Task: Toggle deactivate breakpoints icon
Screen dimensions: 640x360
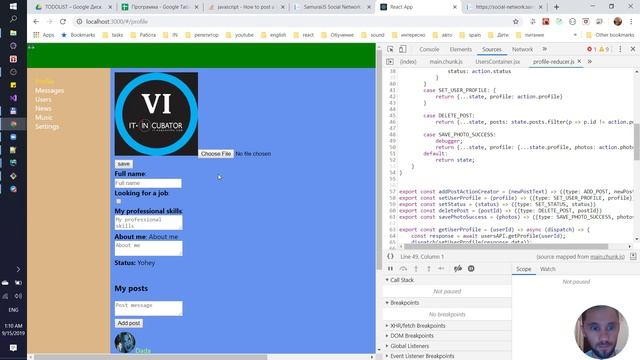Action: (x=458, y=269)
